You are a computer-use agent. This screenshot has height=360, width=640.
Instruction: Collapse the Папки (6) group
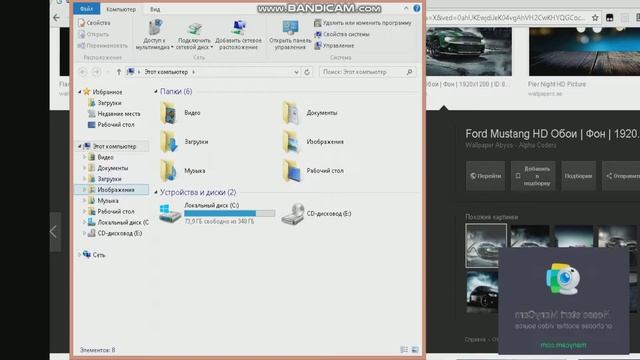(156, 91)
